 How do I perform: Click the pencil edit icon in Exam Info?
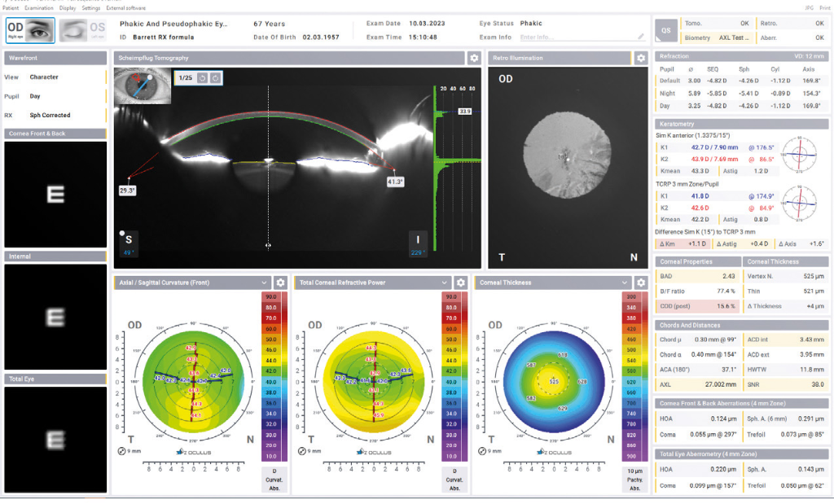[641, 37]
